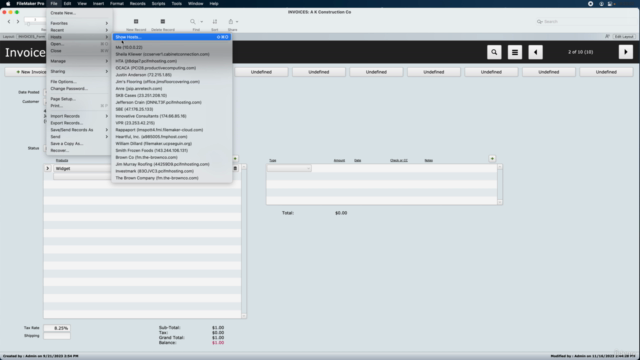Choose Recover... from File menu
640x360 pixels.
(x=79, y=151)
